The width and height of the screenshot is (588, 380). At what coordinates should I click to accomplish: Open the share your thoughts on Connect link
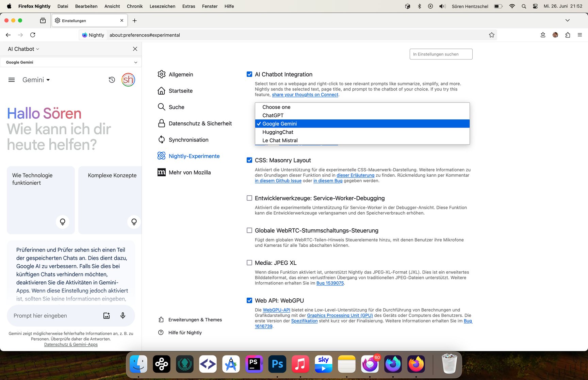coord(305,95)
